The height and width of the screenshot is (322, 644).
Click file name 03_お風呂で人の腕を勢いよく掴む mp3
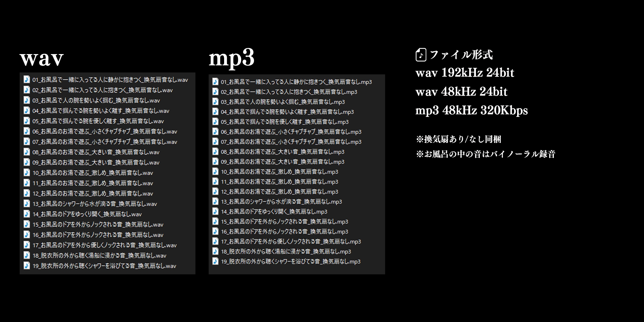[283, 102]
